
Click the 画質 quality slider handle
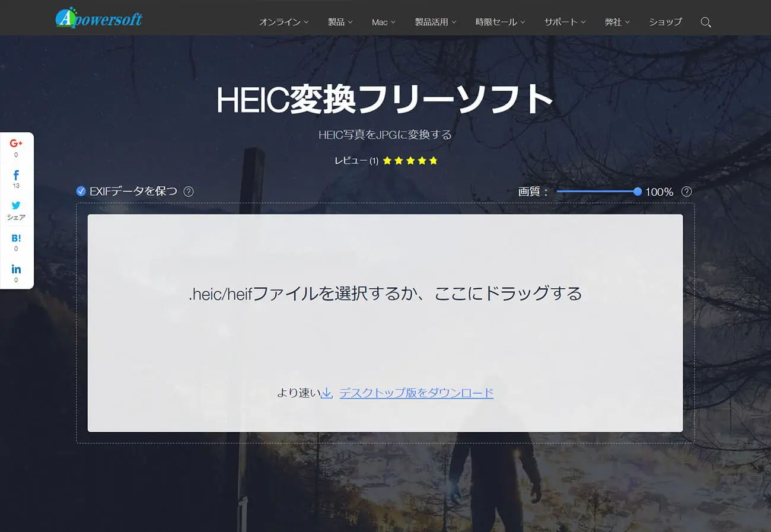point(638,192)
